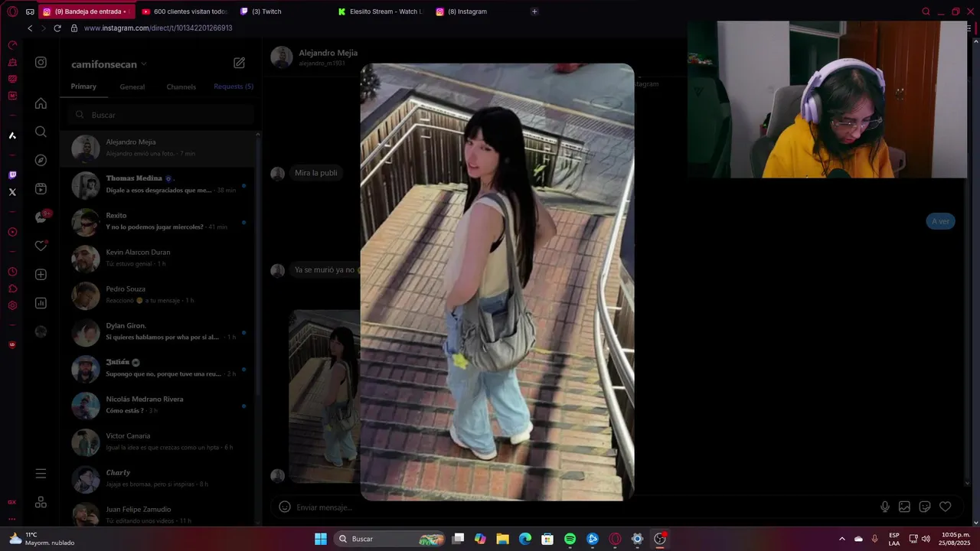Go back arrow in browser toolbar

[30, 28]
